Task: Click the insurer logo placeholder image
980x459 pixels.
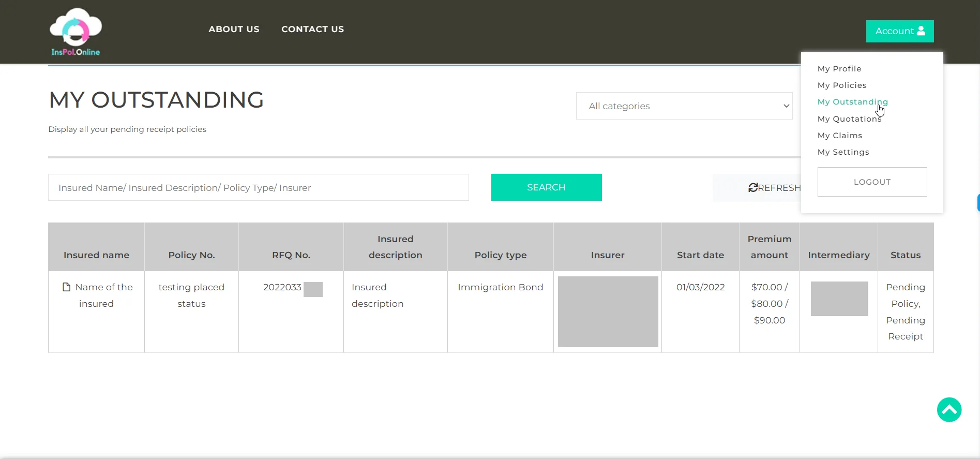Action: 608,312
